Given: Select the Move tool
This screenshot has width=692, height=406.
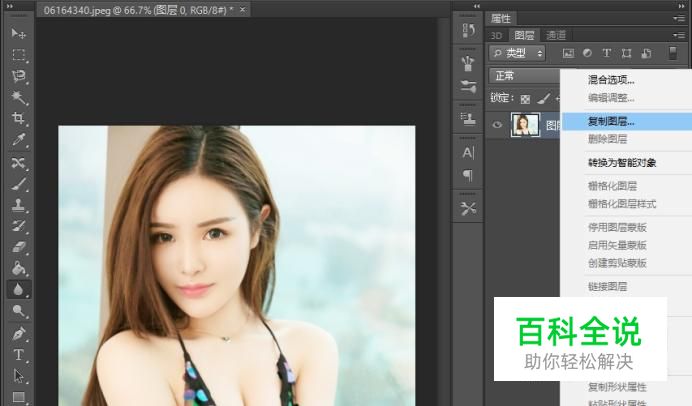Looking at the screenshot, I should [x=18, y=34].
